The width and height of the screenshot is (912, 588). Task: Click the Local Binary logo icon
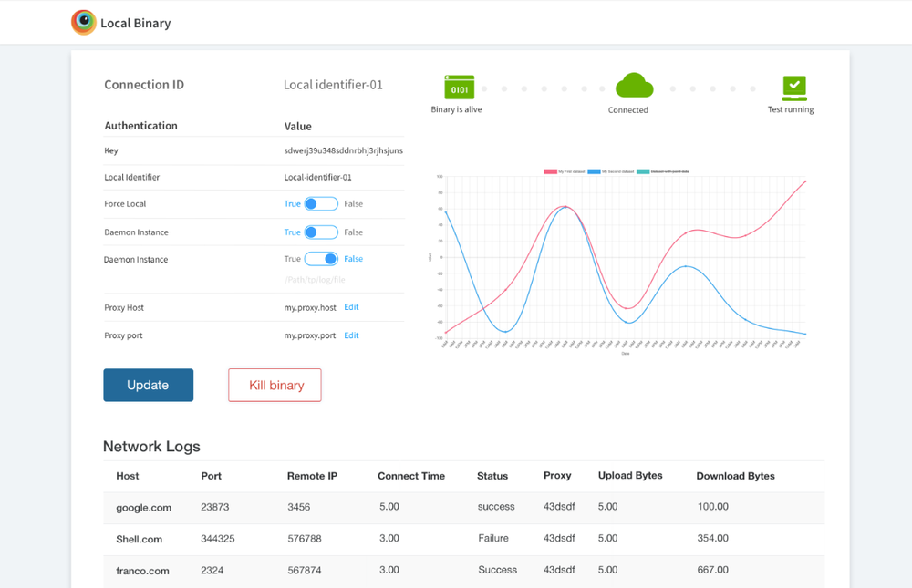click(84, 23)
